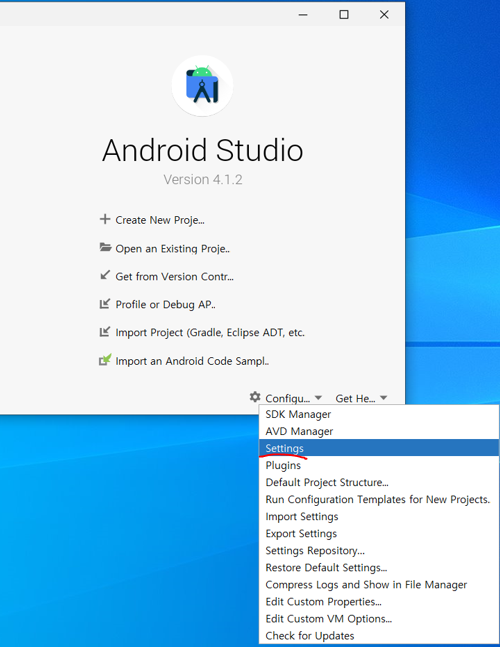Expand the Configure dropdown arrow

318,398
